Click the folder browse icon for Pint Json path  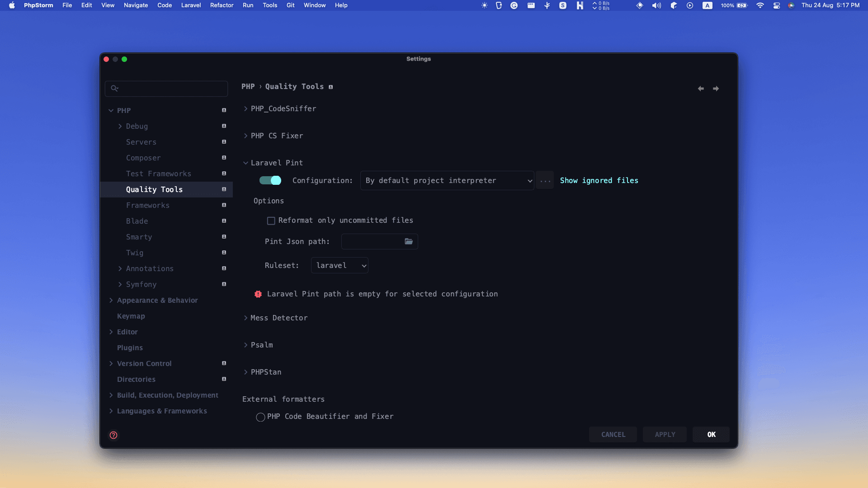point(409,241)
